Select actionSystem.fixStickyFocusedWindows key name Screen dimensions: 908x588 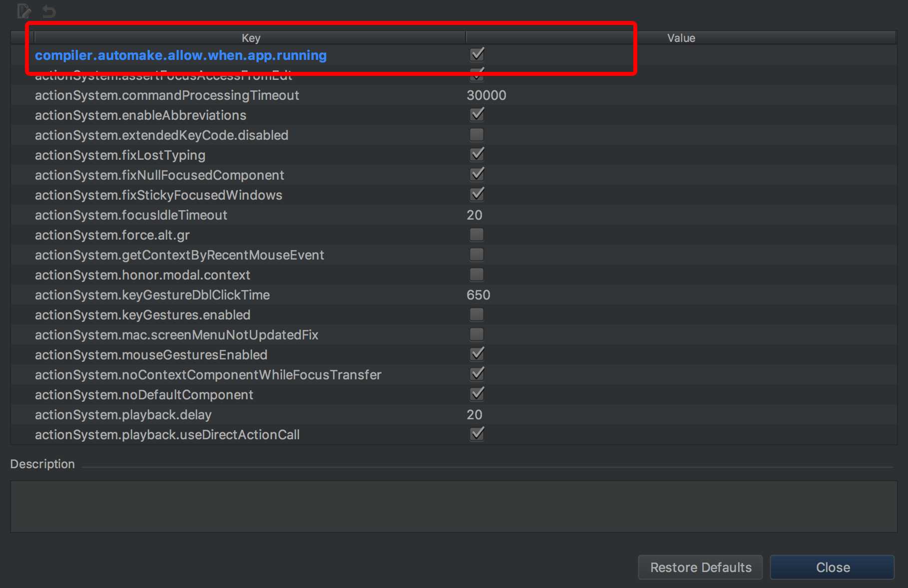coord(158,195)
